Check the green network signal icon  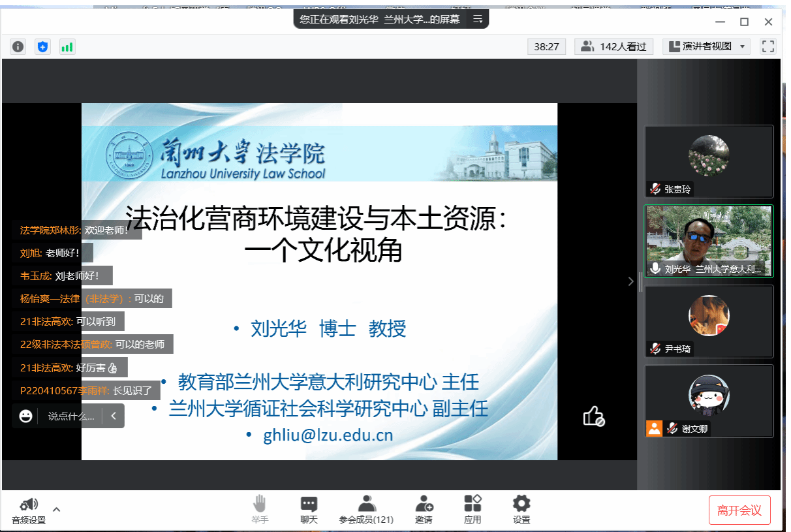[67, 46]
